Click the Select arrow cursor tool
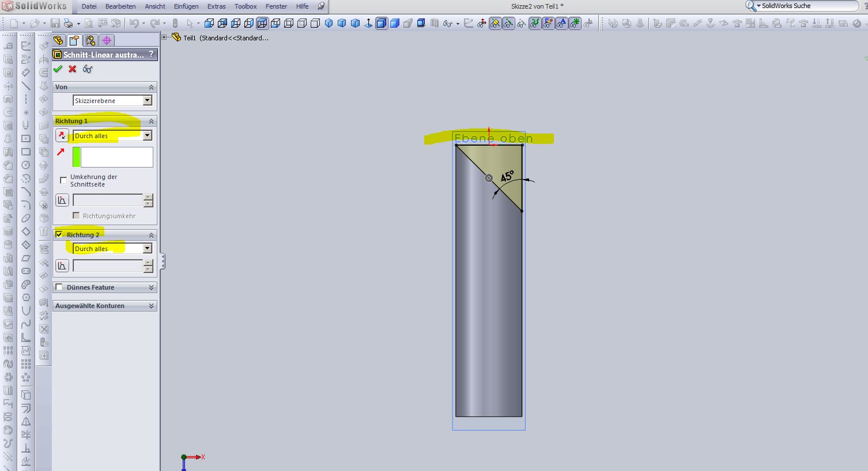The image size is (868, 471). (x=189, y=24)
